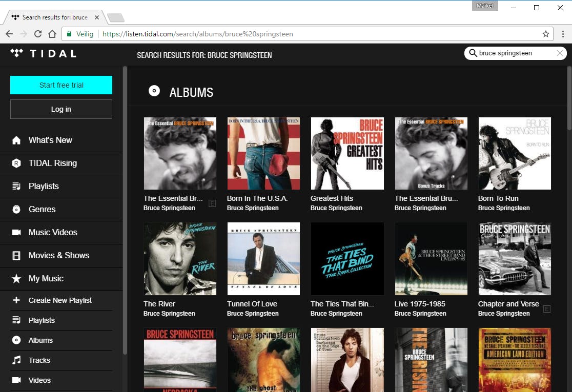Click the Movies & Shows film icon
Image resolution: width=572 pixels, height=392 pixels.
[16, 256]
